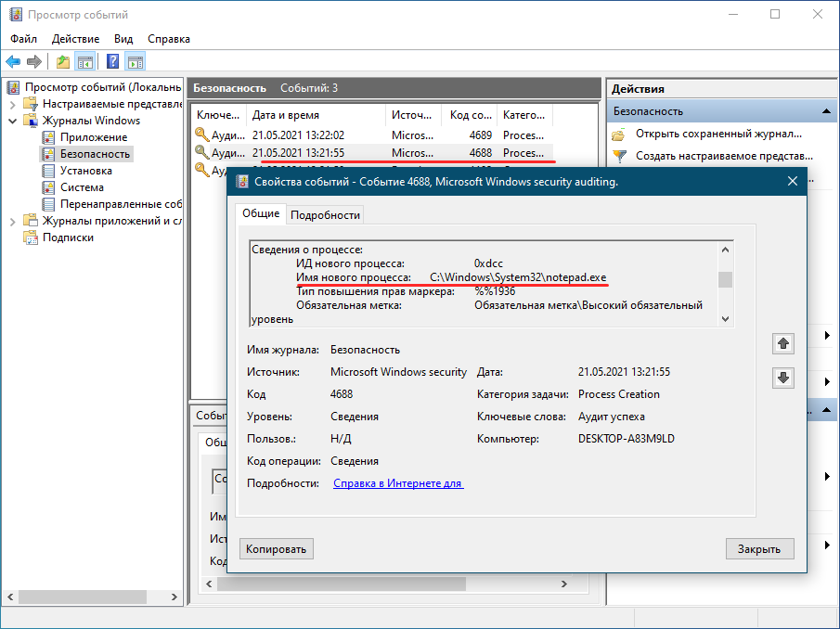
Task: Open the Файл menu
Action: click(x=23, y=39)
